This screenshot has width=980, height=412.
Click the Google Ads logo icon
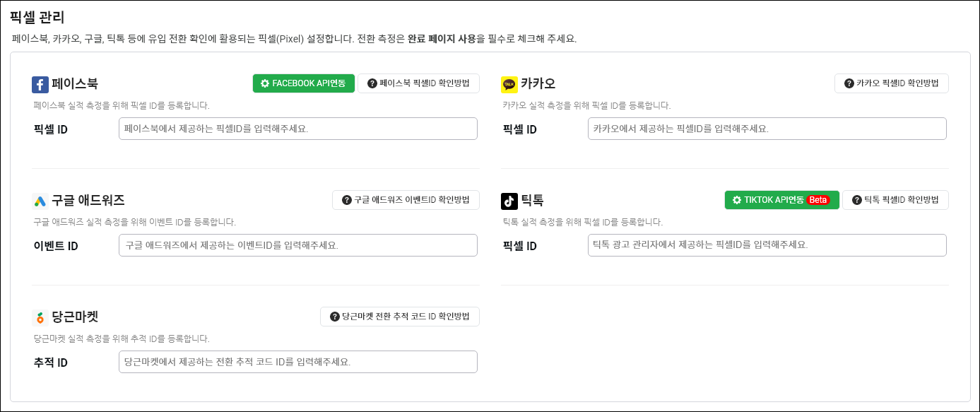[x=40, y=201]
